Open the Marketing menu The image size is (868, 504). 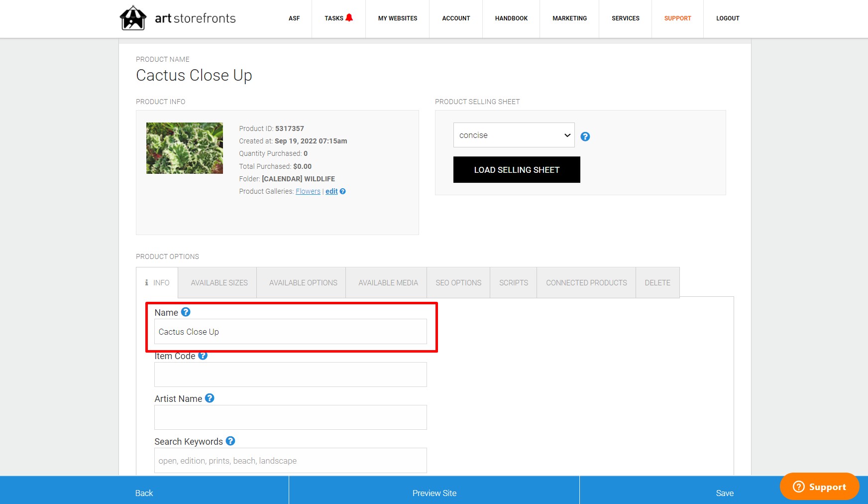click(569, 18)
